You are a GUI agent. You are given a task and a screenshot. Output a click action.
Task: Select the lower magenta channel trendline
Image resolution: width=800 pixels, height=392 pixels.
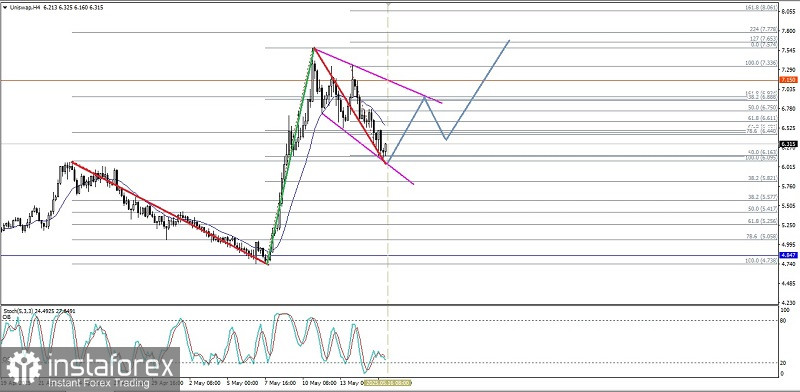click(367, 149)
